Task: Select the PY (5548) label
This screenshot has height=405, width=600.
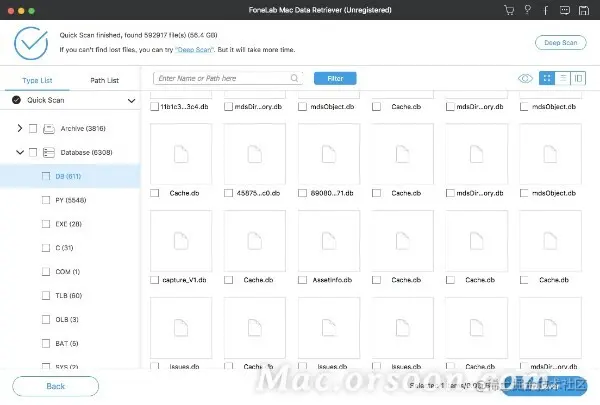Action: (x=71, y=200)
